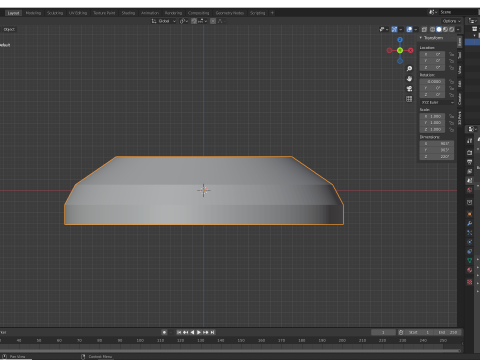This screenshot has width=480, height=360.
Task: Open the Scene properties tab icon
Action: point(470,181)
